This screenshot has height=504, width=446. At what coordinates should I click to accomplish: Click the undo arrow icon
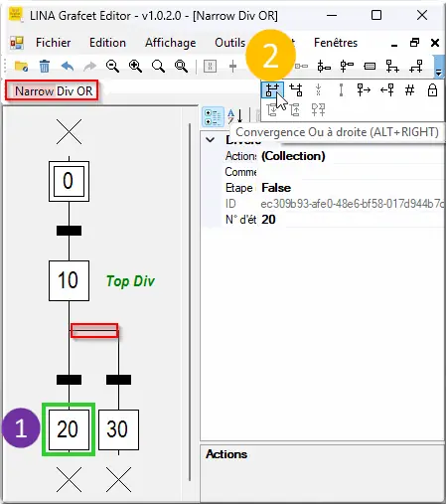[x=68, y=67]
